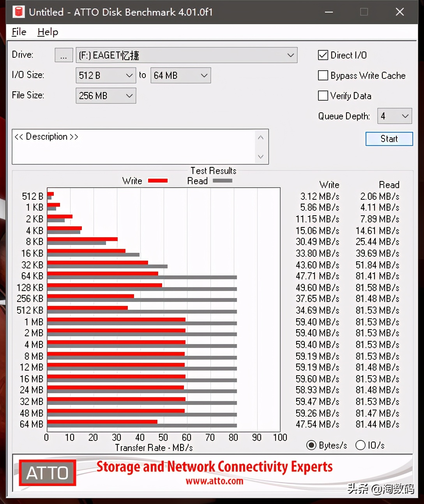Open the Queue Depth dropdown
The height and width of the screenshot is (504, 424).
pyautogui.click(x=394, y=116)
